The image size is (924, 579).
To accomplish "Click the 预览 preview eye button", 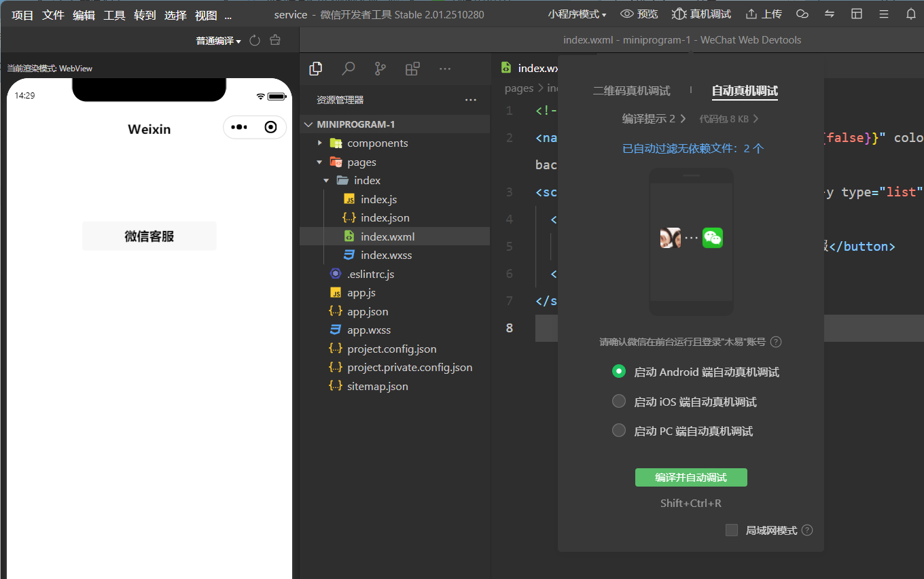I will click(x=639, y=14).
